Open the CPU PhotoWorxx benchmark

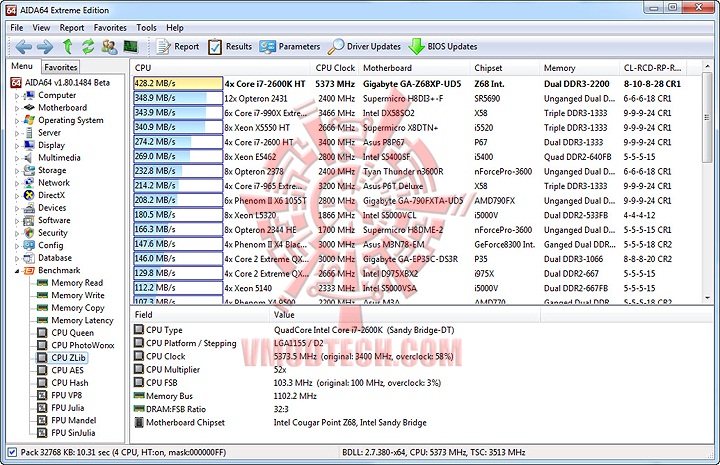83,345
